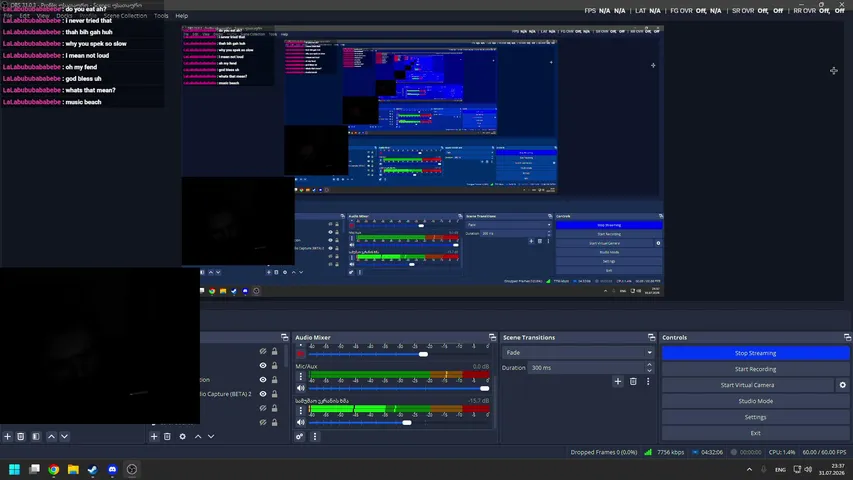Add a new scene with plus icon
The image size is (853, 480).
pyautogui.click(x=8, y=436)
